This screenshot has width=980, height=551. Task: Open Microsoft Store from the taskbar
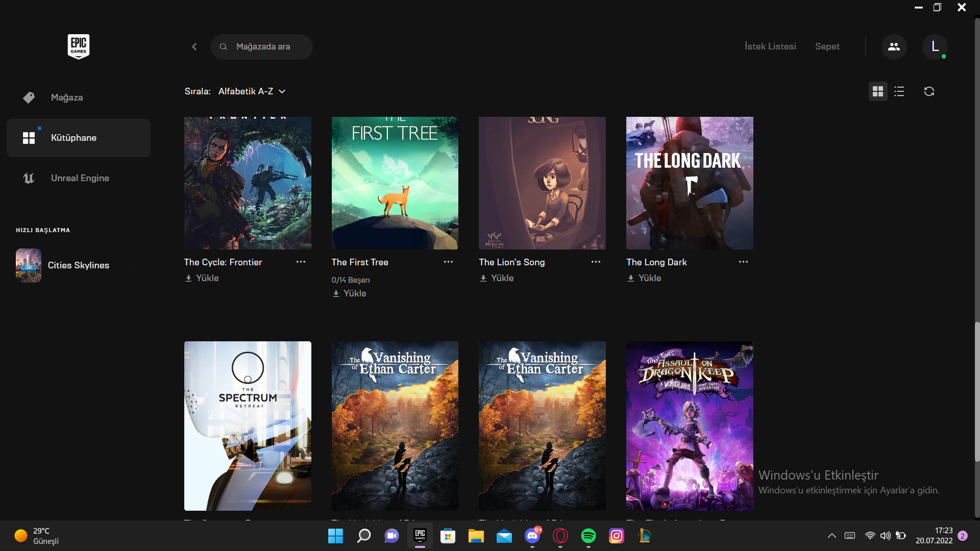click(448, 536)
